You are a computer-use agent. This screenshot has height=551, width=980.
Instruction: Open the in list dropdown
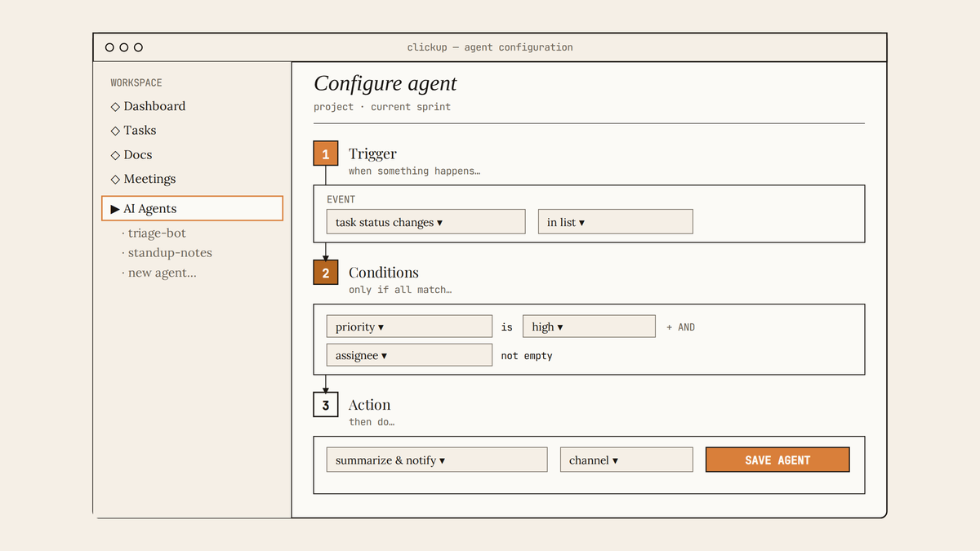tap(615, 222)
